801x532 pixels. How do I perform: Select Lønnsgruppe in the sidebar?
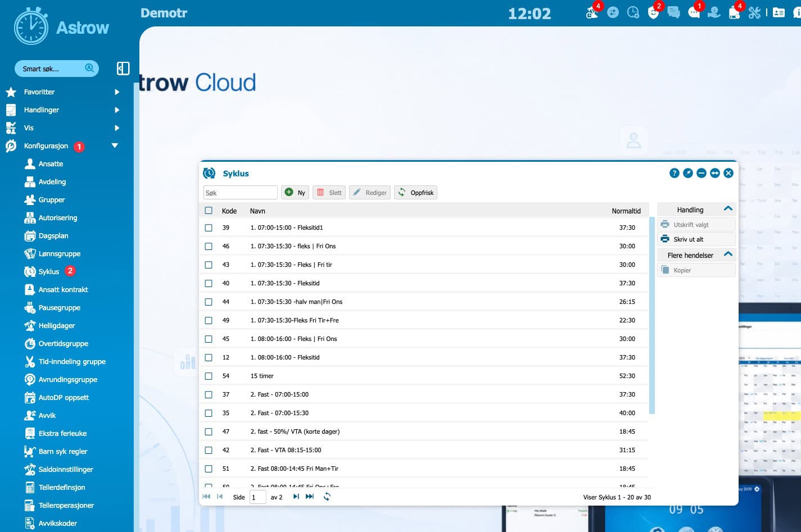click(x=59, y=254)
